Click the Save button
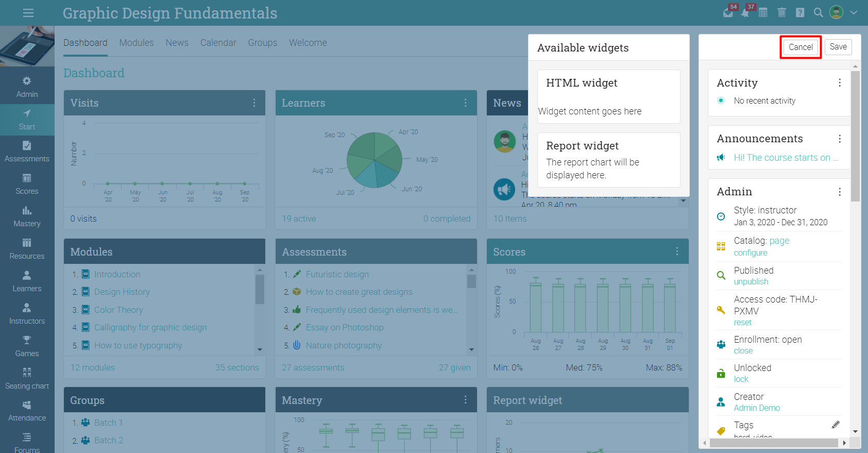The height and width of the screenshot is (453, 868). pyautogui.click(x=838, y=47)
